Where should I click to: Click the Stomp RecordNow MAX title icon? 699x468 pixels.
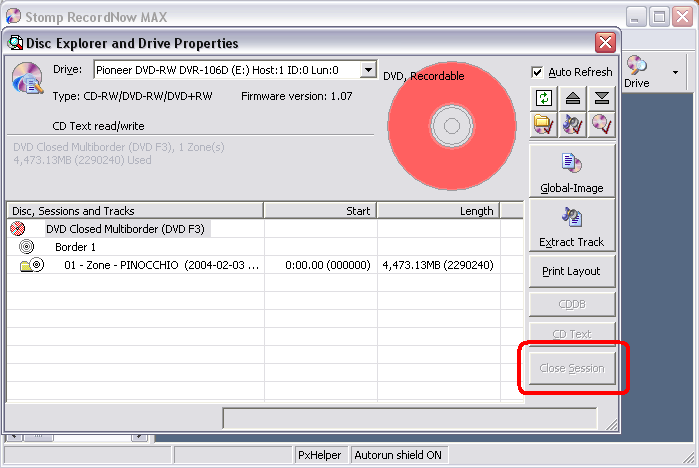point(13,16)
